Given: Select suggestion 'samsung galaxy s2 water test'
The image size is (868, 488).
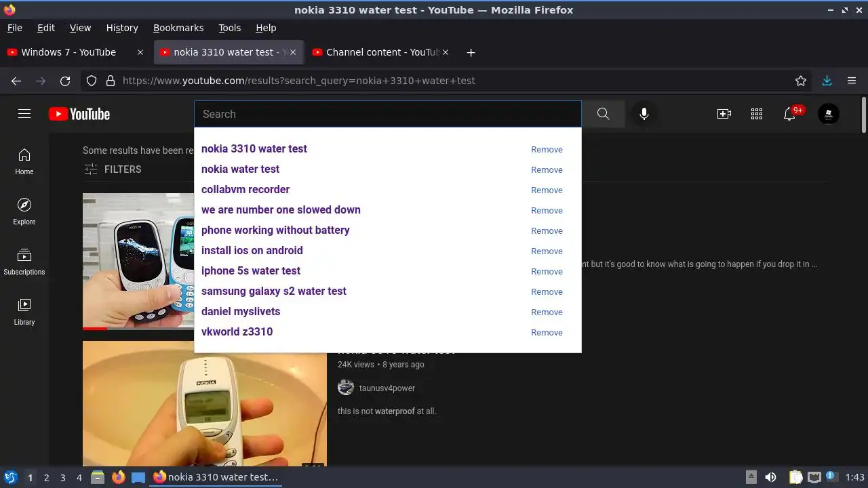Looking at the screenshot, I should 274,291.
